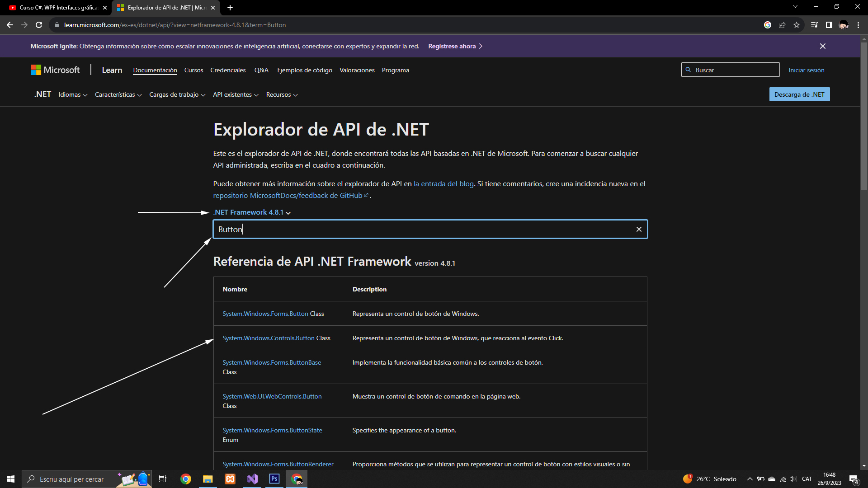Expand the .NET Framework 4.8.1 version selector

tap(252, 212)
